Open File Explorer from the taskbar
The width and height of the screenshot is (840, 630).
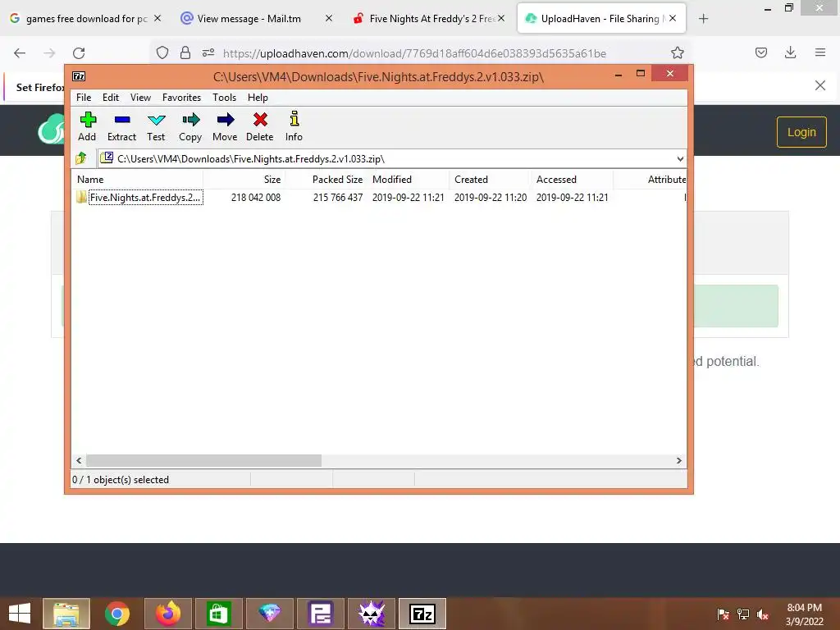tap(66, 614)
